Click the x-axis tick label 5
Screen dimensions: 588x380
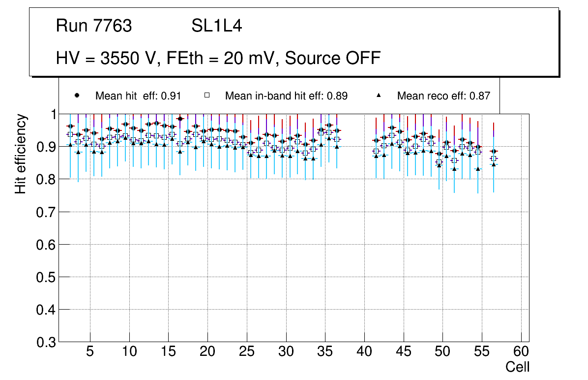pos(90,352)
